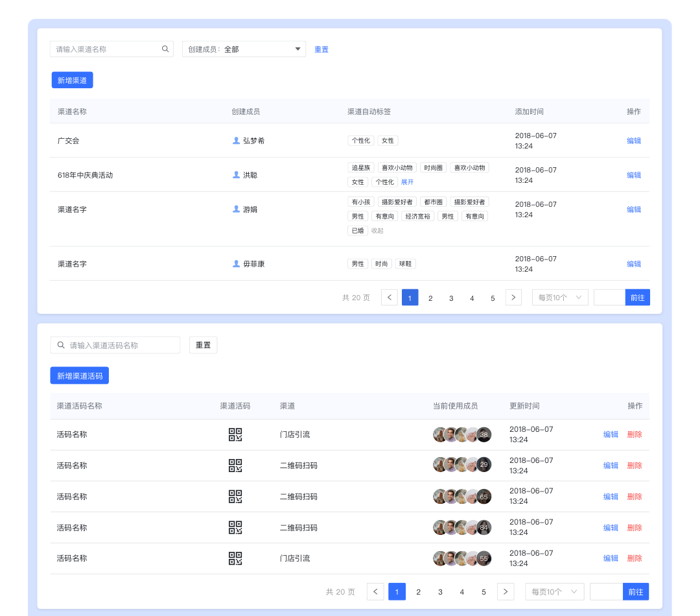This screenshot has width=700, height=616.
Task: Select page 3 in top pagination
Action: point(451,298)
